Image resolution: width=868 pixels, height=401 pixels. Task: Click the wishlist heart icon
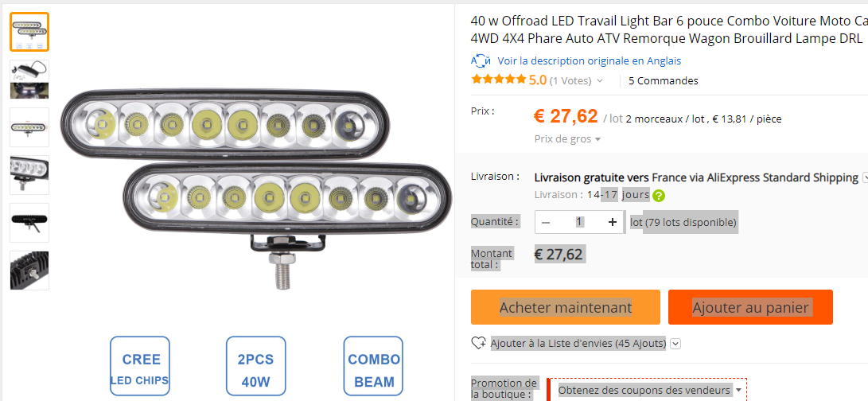479,344
